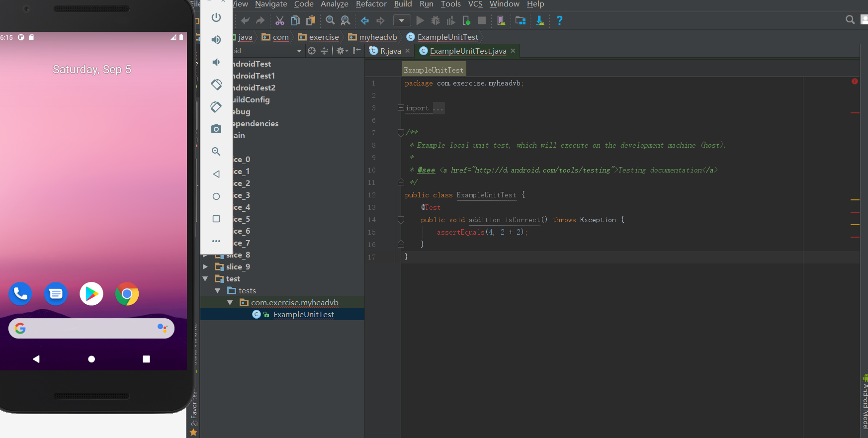The image size is (868, 438).
Task: Expand the folded import block
Action: click(x=401, y=108)
